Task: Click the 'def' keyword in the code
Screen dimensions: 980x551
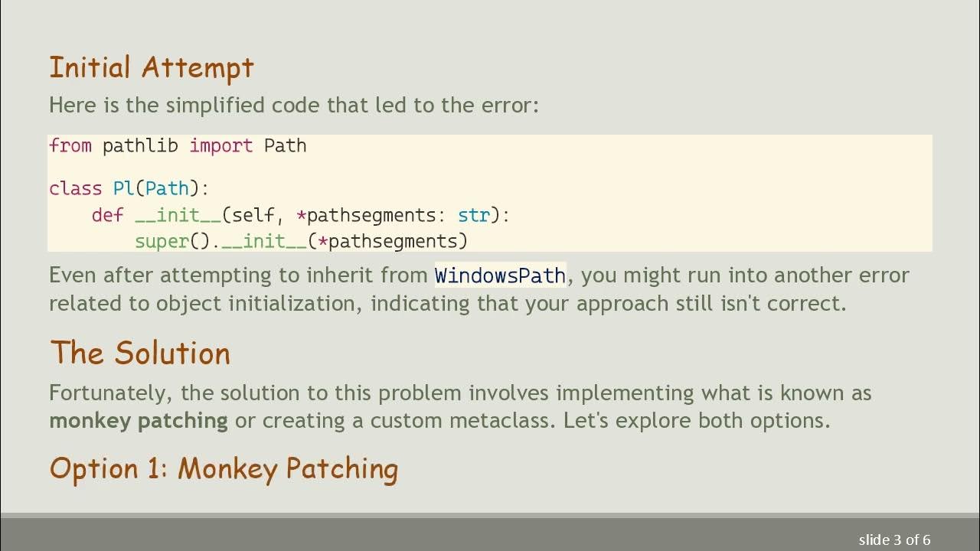Action: point(107,215)
